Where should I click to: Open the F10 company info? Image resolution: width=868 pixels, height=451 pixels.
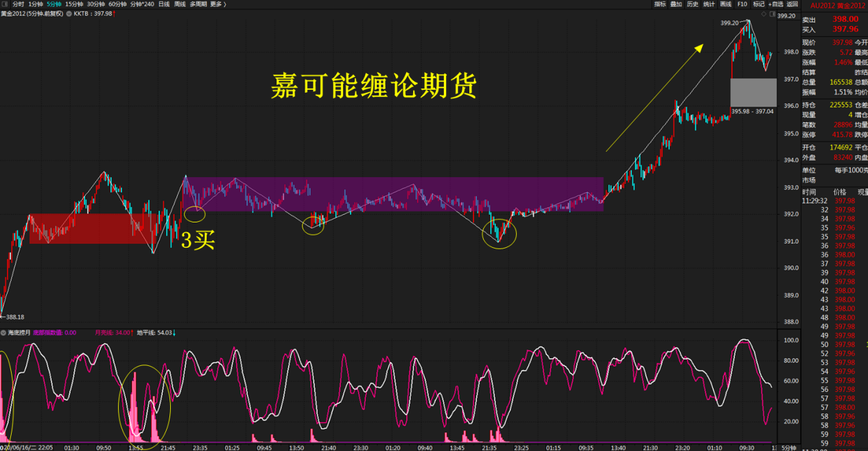(x=742, y=4)
